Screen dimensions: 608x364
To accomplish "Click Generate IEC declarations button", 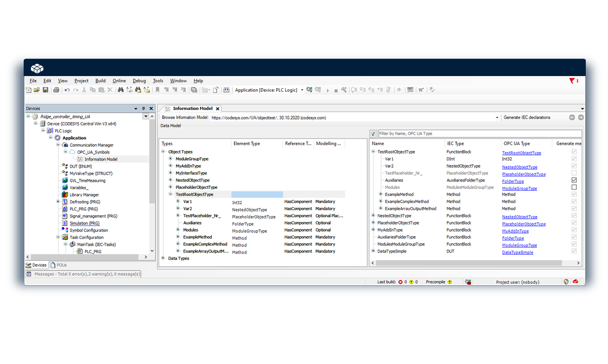I will (526, 118).
